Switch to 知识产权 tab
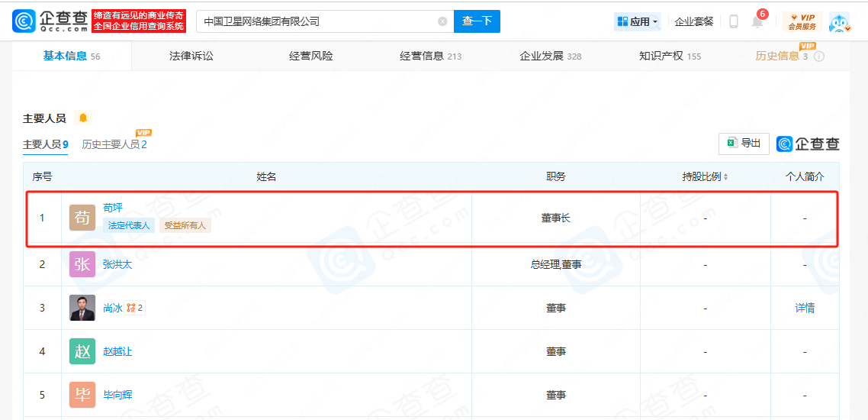 tap(670, 56)
